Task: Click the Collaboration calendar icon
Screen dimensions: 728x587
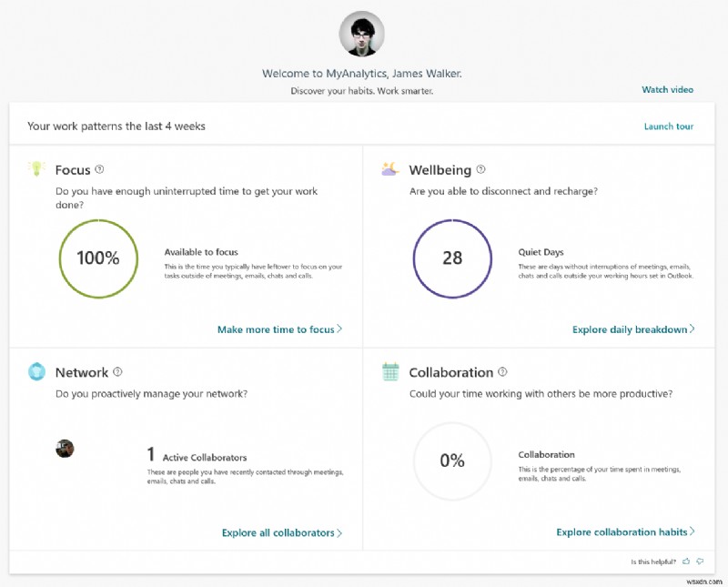Action: 390,371
